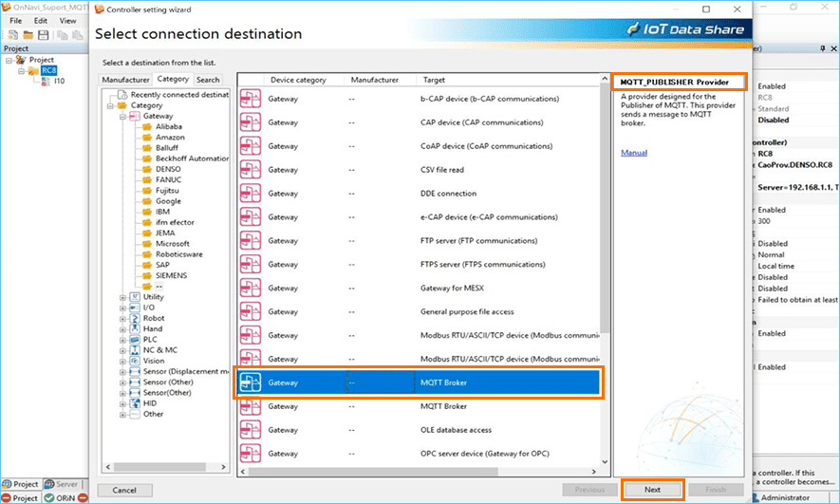
Task: Open the Edit menu in main window
Action: coord(41,20)
